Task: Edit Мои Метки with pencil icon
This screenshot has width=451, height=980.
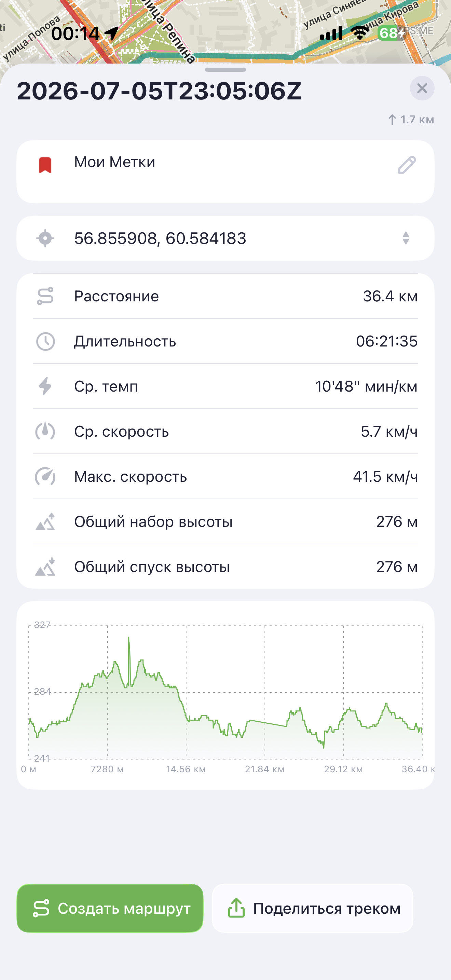Action: point(407,165)
